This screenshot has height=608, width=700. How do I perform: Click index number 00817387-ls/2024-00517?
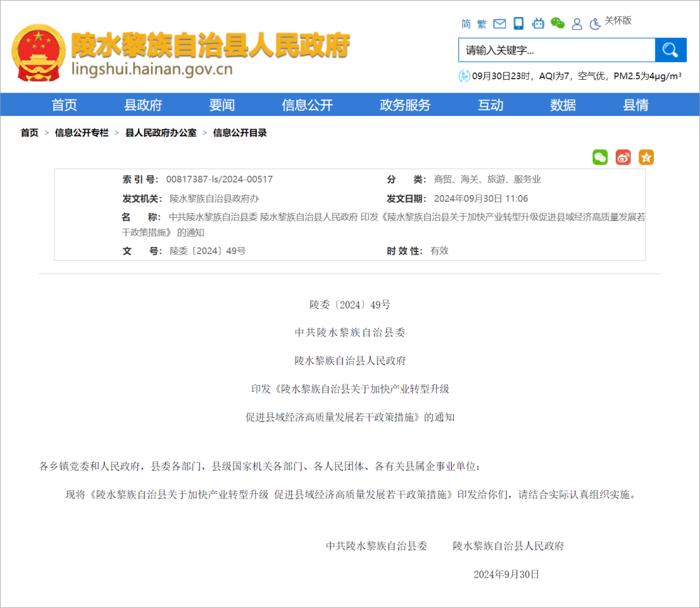pos(219,179)
